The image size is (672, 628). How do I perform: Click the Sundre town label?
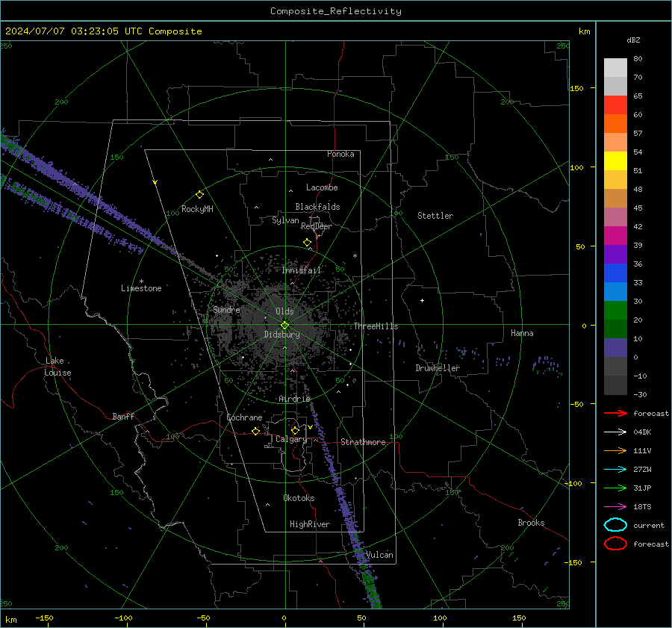[226, 310]
